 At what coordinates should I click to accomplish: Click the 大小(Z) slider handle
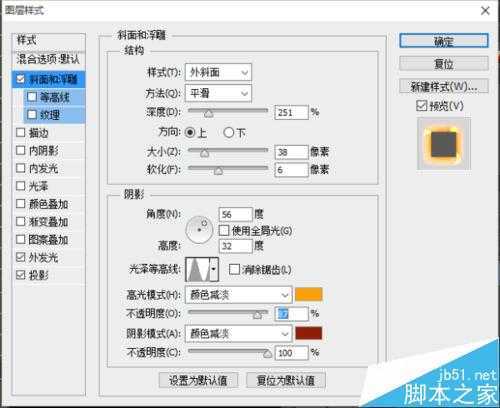point(204,153)
